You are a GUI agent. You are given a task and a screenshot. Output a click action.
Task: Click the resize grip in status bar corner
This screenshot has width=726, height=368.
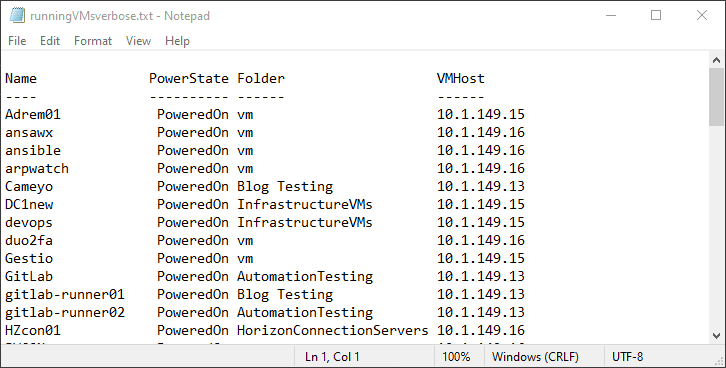pos(719,361)
